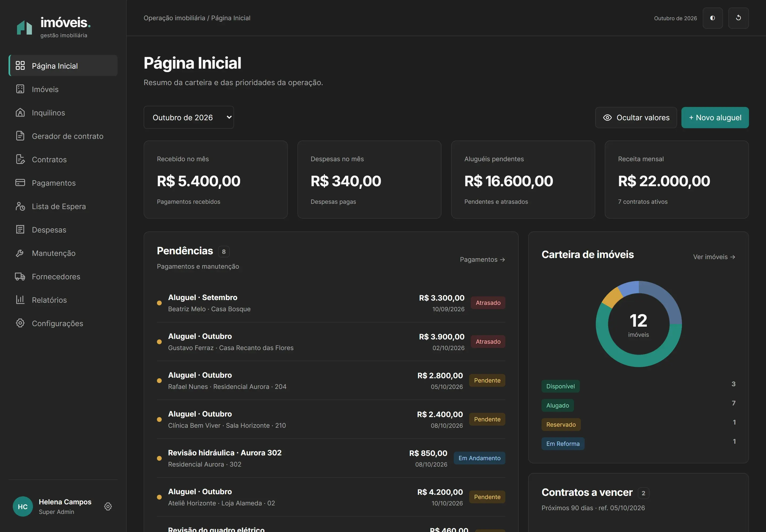
Task: Click the Receita mensal card
Action: (676, 179)
